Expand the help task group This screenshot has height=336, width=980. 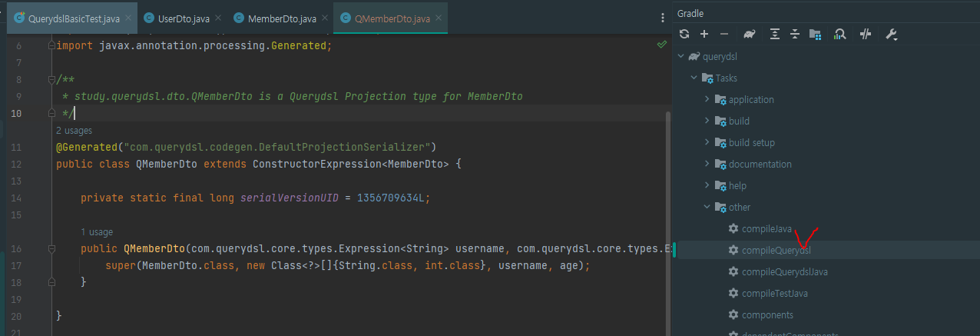[x=707, y=185]
